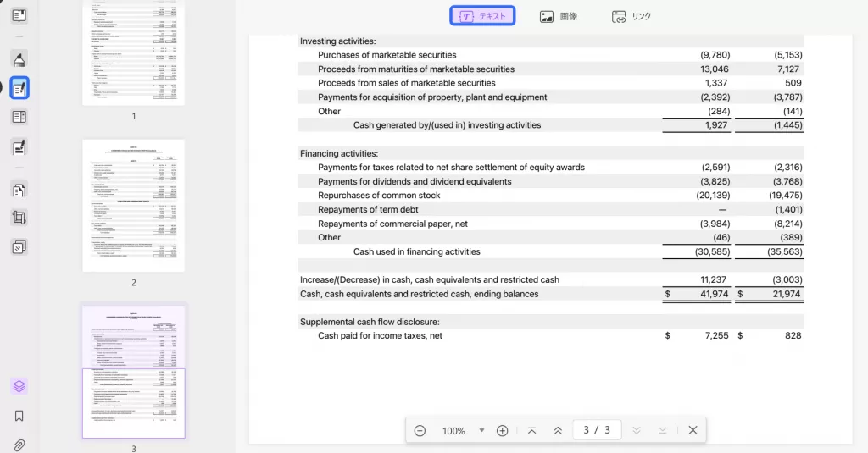Zoom out with the minus icon
Image resolution: width=868 pixels, height=453 pixels.
coord(420,430)
